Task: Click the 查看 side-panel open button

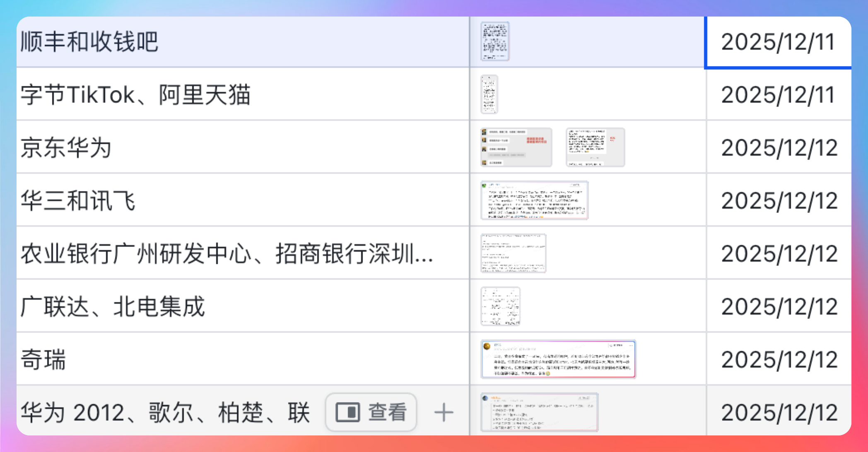Action: [x=371, y=412]
